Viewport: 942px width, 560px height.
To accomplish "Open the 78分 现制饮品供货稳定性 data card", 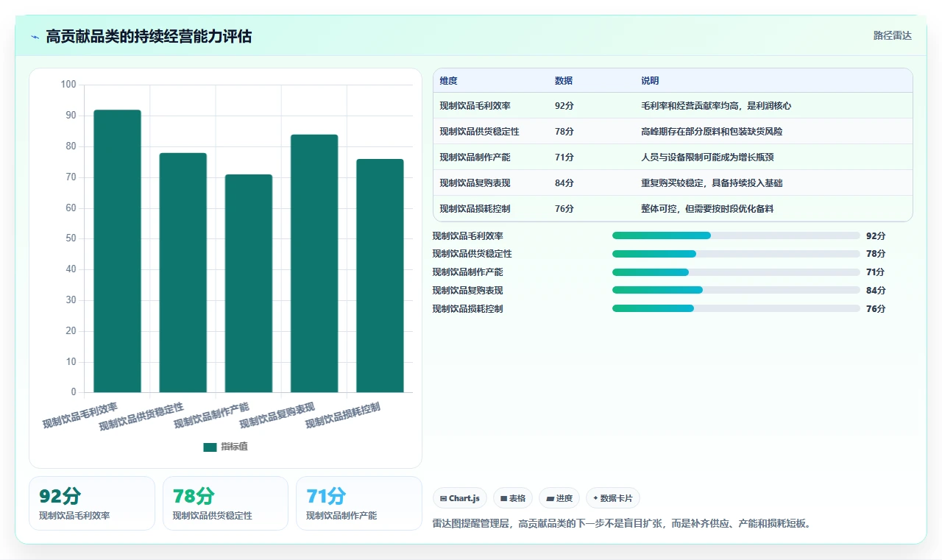I will click(225, 503).
